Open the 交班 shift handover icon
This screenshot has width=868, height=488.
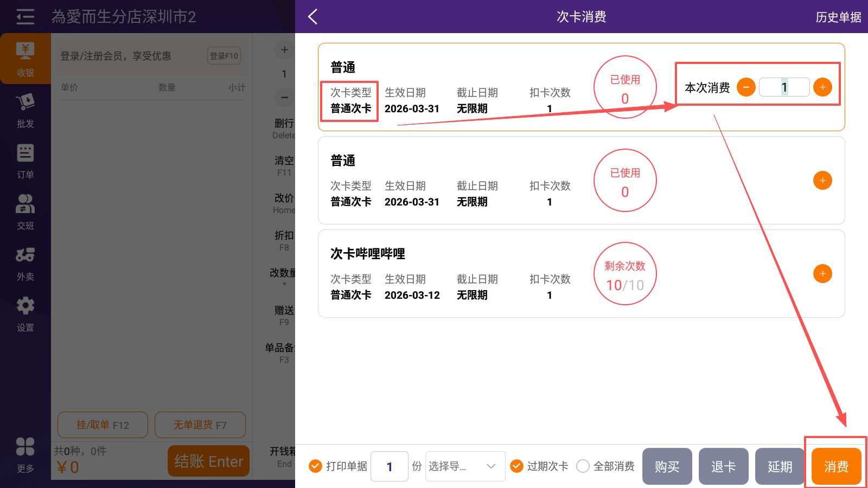coord(25,212)
